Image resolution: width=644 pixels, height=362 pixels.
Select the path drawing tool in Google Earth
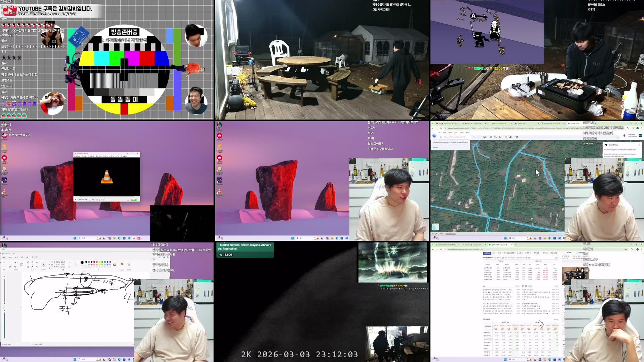(x=495, y=137)
